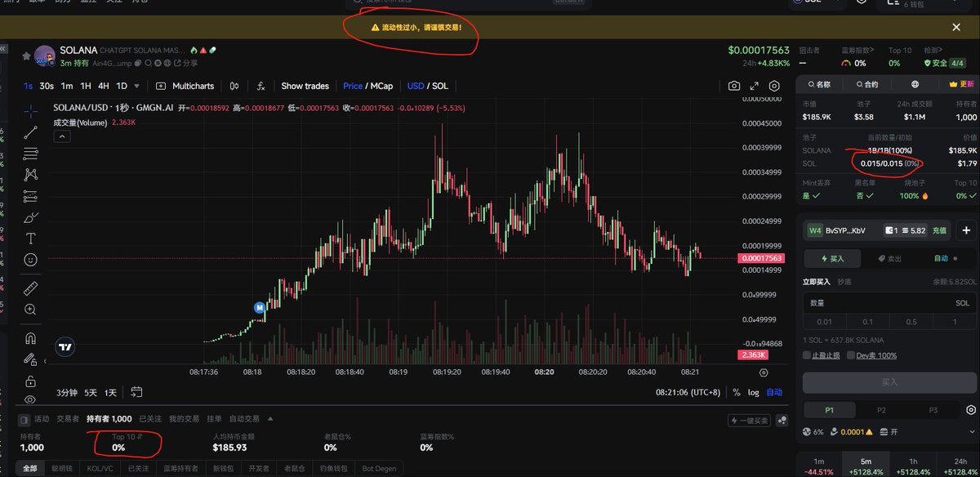
Task: Open the 自动交易 tab
Action: [244, 419]
